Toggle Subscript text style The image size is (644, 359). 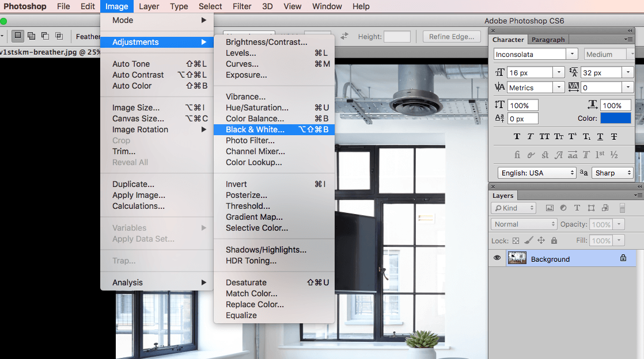[x=586, y=136]
